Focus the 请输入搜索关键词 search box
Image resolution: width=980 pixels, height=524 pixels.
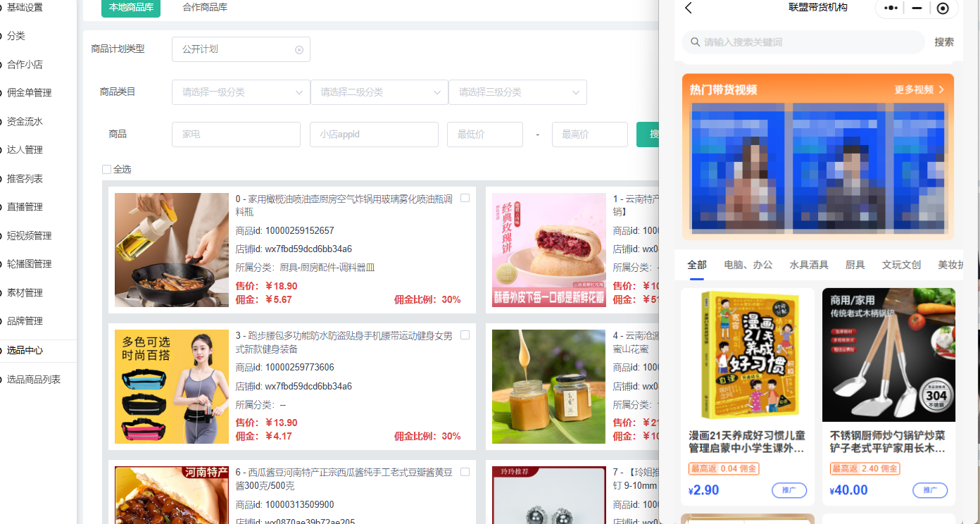tap(803, 42)
